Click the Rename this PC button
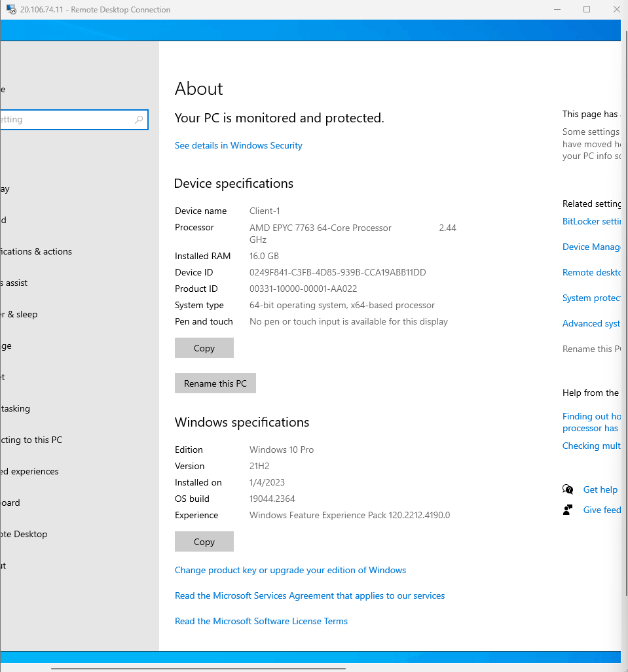The height and width of the screenshot is (672, 628). tap(215, 383)
